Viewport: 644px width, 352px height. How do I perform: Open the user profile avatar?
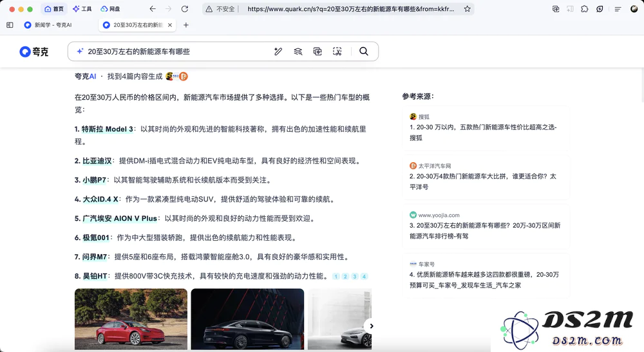pyautogui.click(x=634, y=8)
